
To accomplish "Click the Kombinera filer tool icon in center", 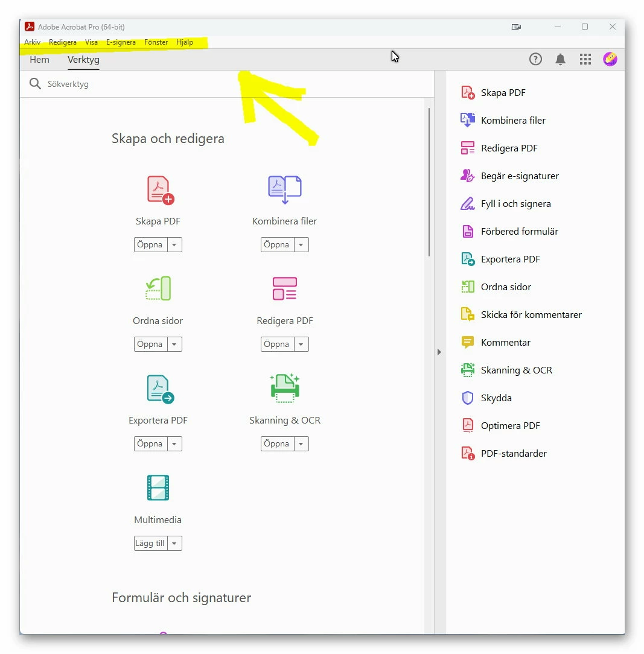I will [285, 189].
